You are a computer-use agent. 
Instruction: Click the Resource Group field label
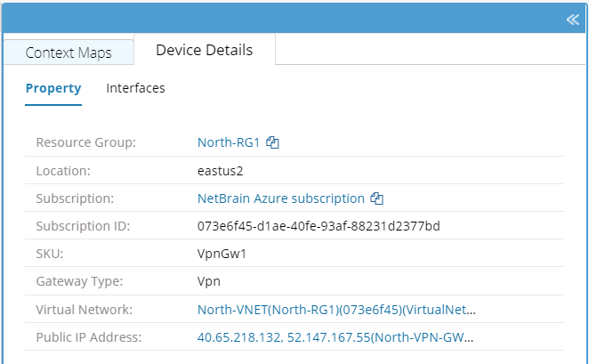(85, 142)
